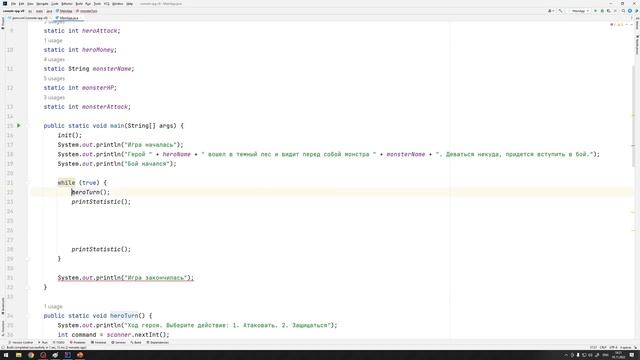Click the 'while' keyword in the loop
The width and height of the screenshot is (640, 360).
tap(66, 183)
